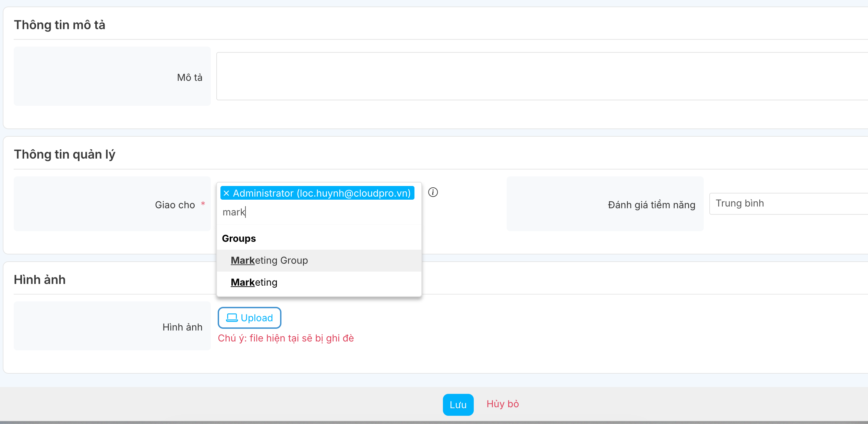Click the Groups header in dropdown

click(x=239, y=239)
